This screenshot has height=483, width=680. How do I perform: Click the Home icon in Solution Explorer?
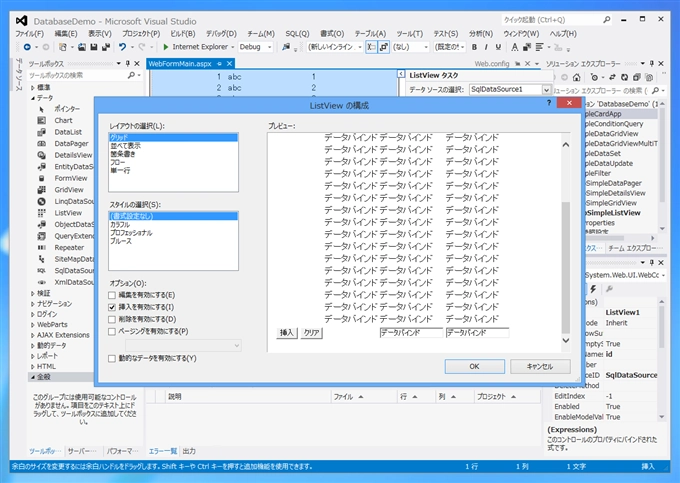click(x=576, y=77)
